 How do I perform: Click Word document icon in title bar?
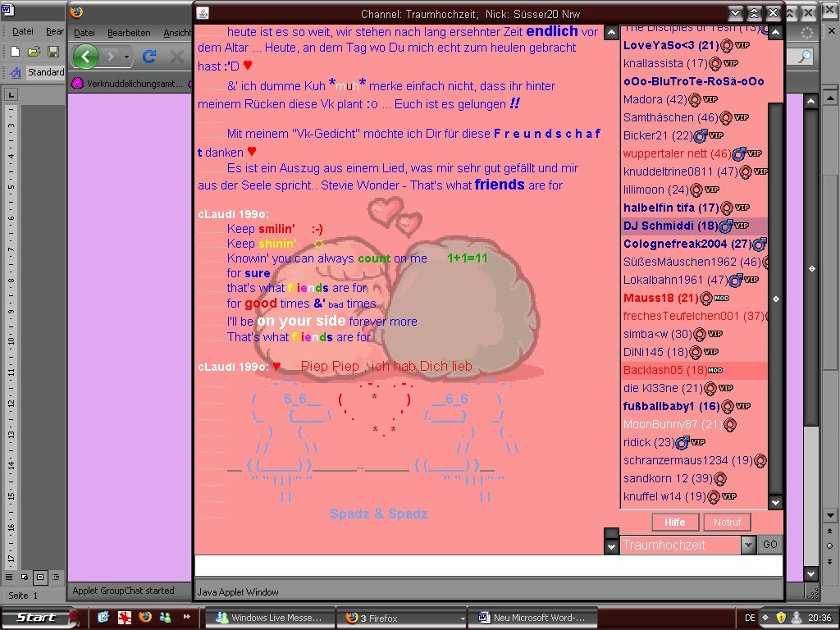(x=8, y=9)
